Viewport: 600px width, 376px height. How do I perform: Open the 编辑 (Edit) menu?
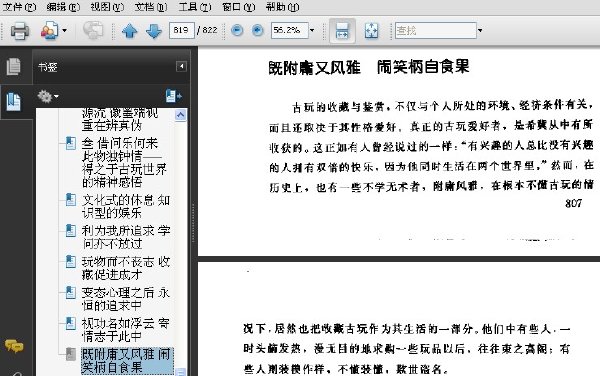point(63,7)
